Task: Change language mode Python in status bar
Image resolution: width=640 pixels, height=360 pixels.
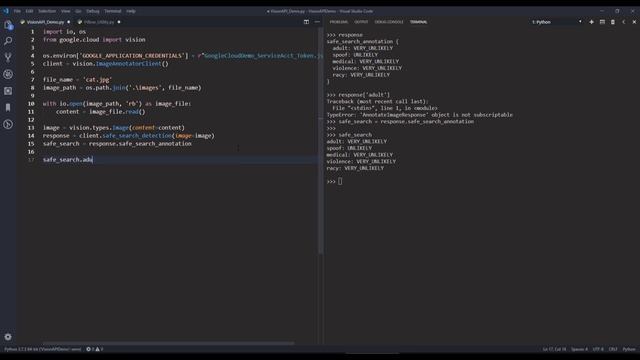Action: [x=629, y=349]
